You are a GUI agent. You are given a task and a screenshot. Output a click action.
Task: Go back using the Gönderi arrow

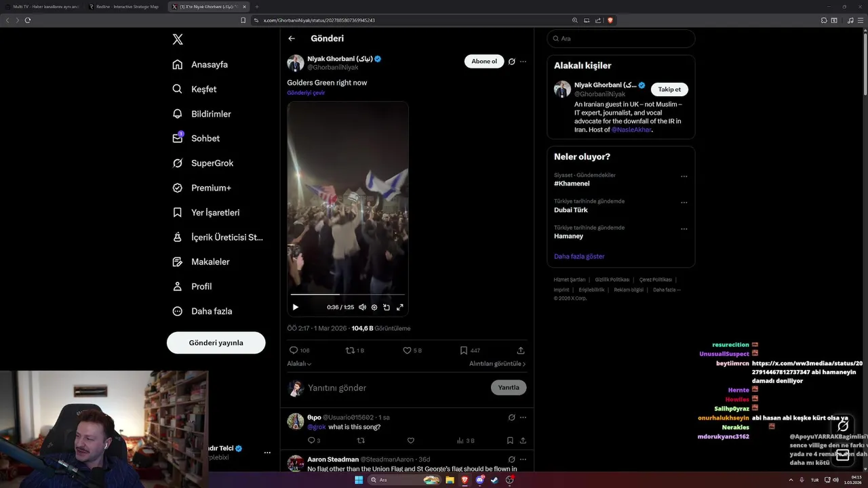292,39
